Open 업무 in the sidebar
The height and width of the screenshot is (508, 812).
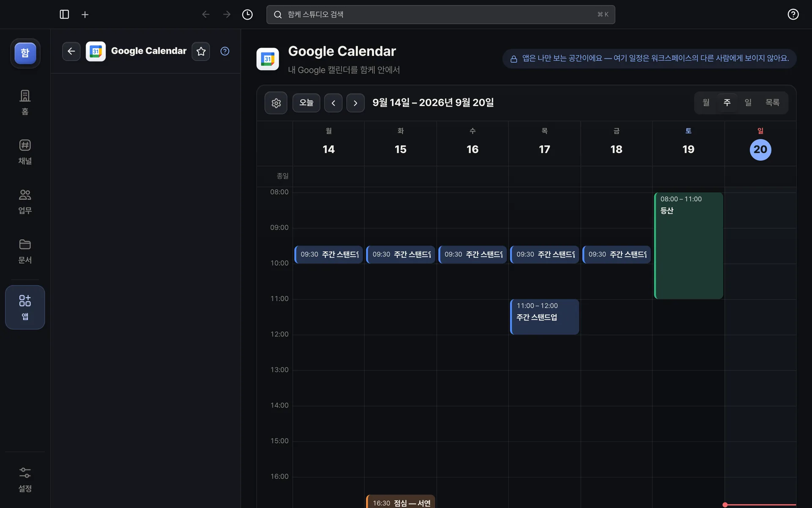pyautogui.click(x=25, y=202)
